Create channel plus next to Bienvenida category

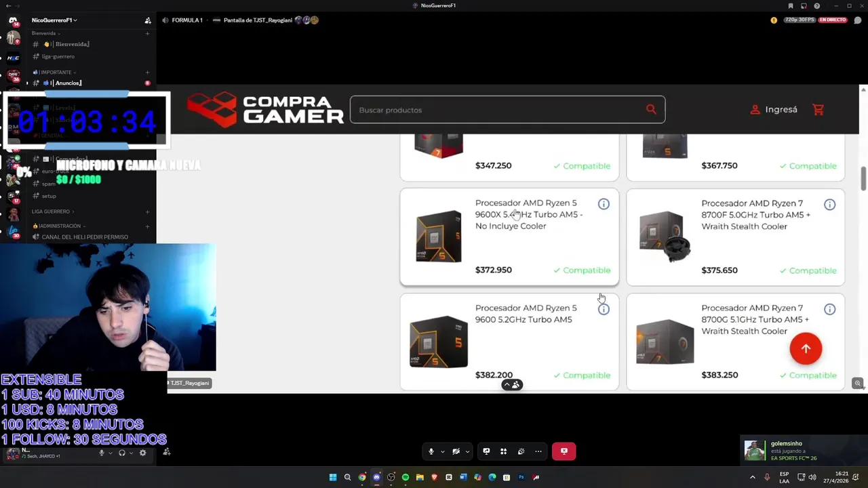[x=147, y=33]
